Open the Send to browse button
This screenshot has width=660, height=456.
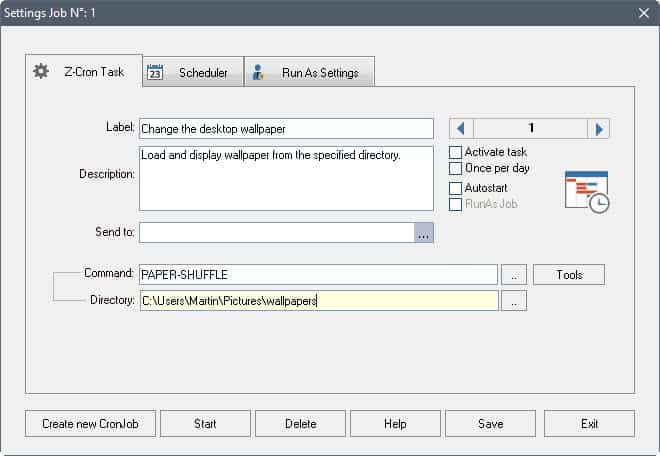pos(424,233)
